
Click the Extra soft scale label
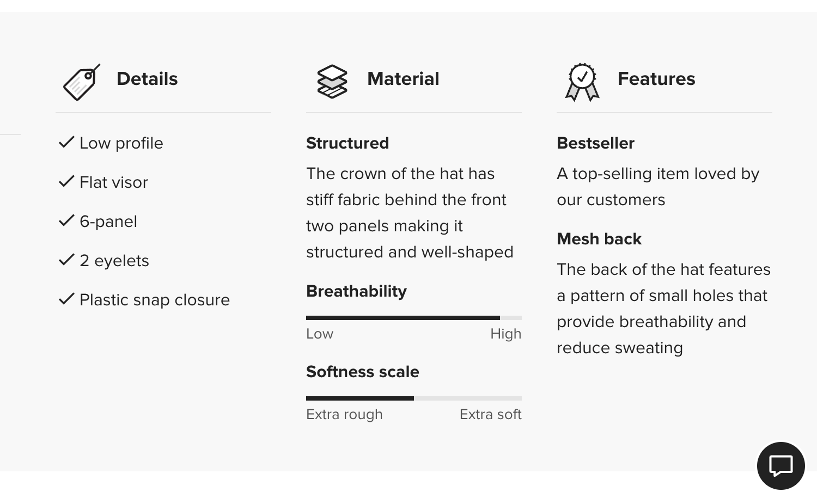coord(490,414)
